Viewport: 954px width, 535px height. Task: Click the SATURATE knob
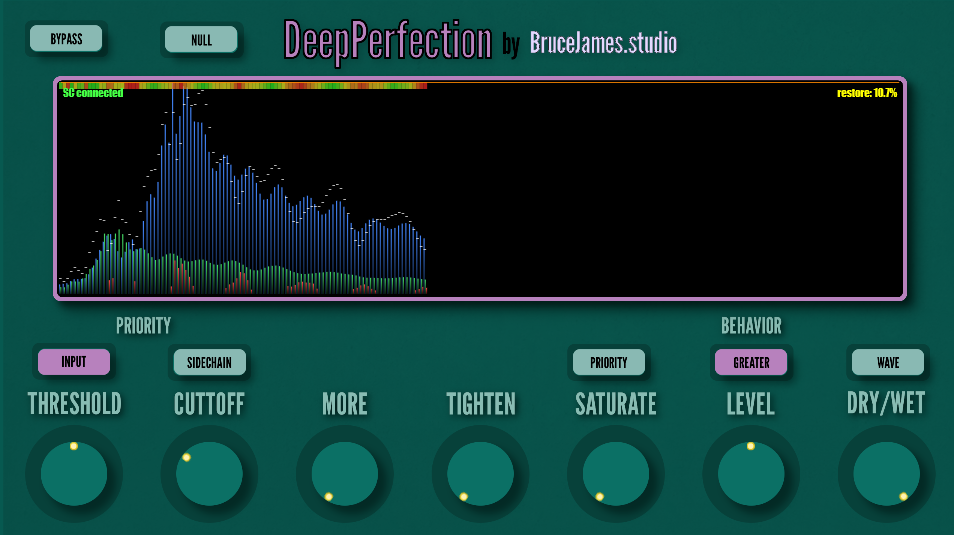pos(616,474)
